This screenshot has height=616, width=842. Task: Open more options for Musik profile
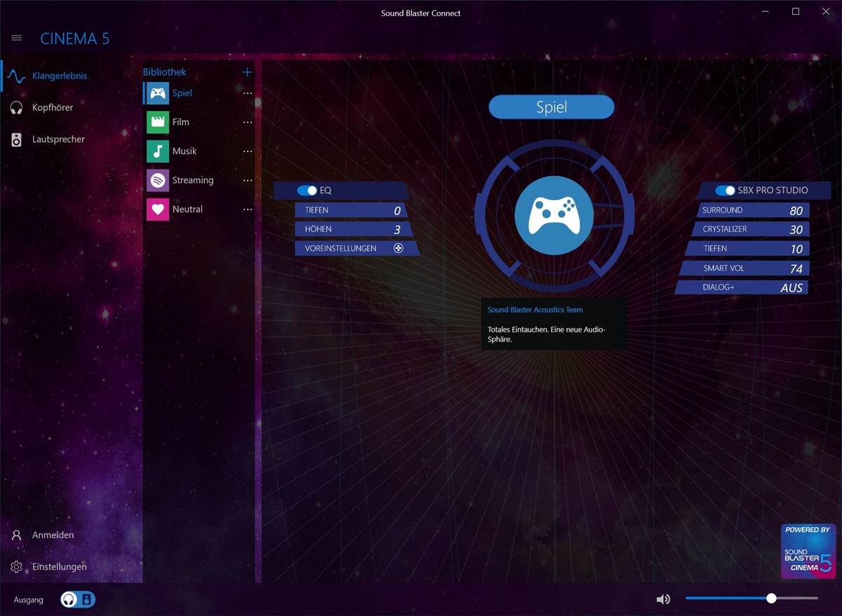[247, 151]
